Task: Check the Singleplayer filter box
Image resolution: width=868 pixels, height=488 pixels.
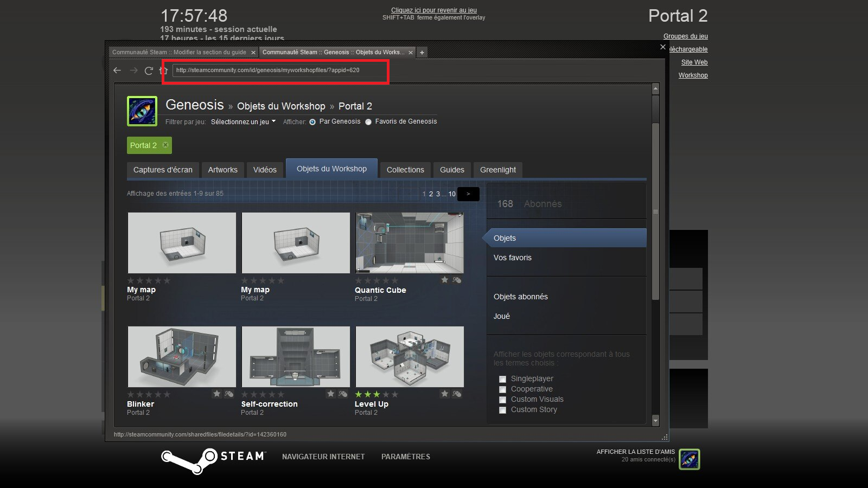Action: tap(502, 379)
